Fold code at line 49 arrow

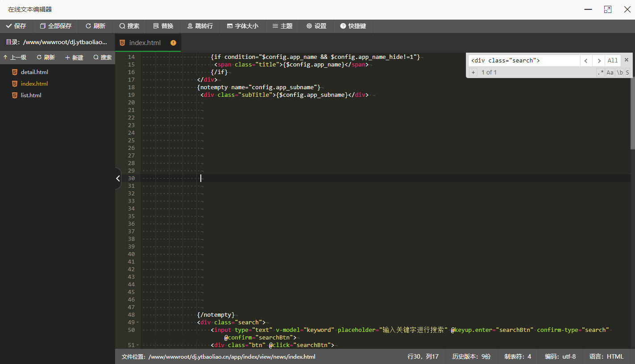pos(137,323)
